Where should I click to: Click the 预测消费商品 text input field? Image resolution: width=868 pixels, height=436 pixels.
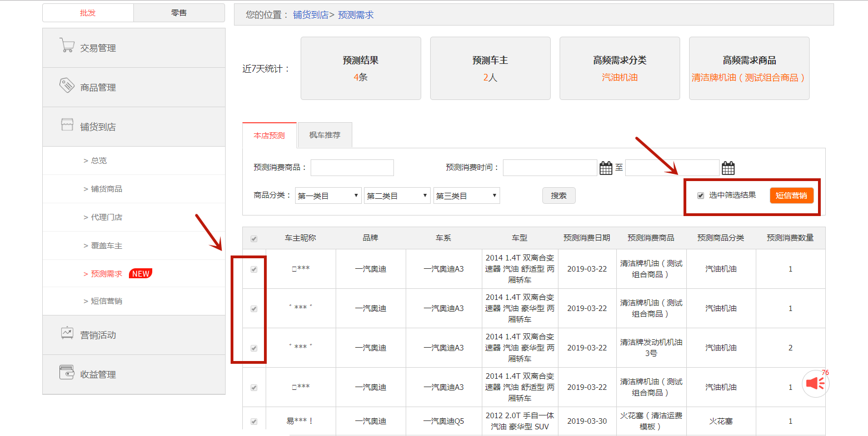352,168
